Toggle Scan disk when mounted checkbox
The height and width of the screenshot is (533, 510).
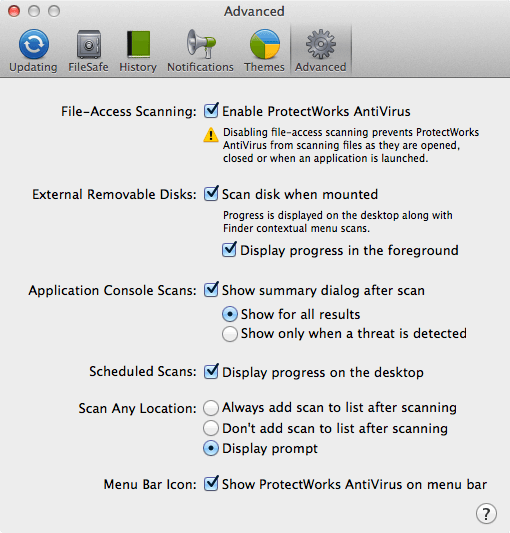pos(211,194)
